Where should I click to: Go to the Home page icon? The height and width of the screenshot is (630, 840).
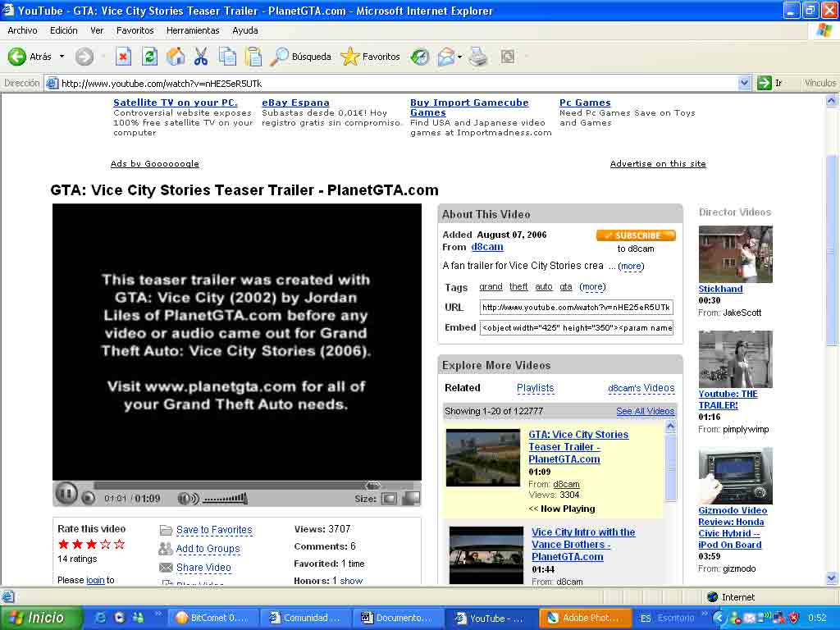(x=176, y=57)
